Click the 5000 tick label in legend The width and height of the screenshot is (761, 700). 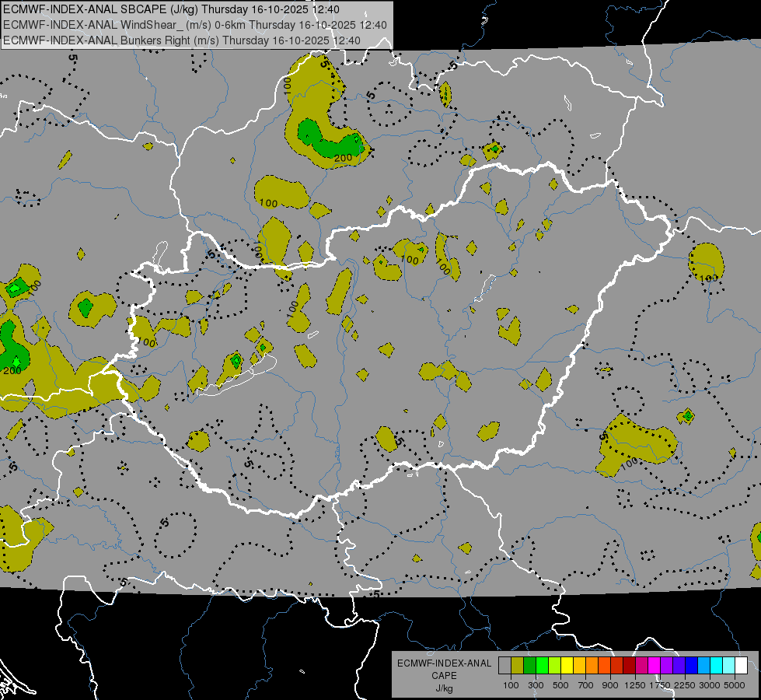click(735, 685)
